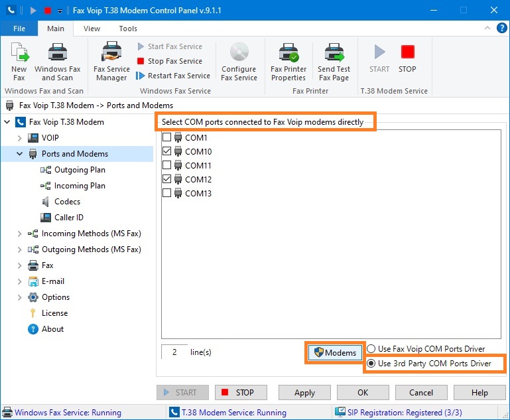Click the License key icon

click(33, 313)
